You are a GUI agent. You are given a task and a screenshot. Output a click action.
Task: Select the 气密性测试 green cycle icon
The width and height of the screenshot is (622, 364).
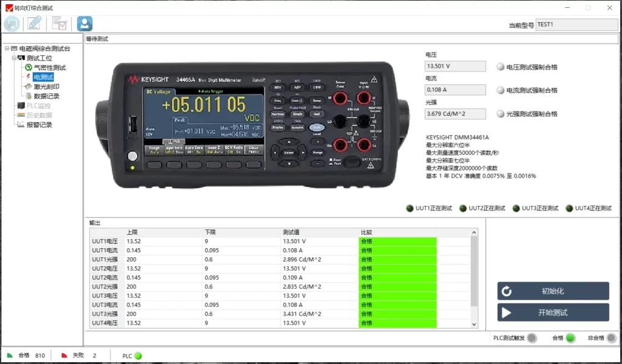[29, 67]
